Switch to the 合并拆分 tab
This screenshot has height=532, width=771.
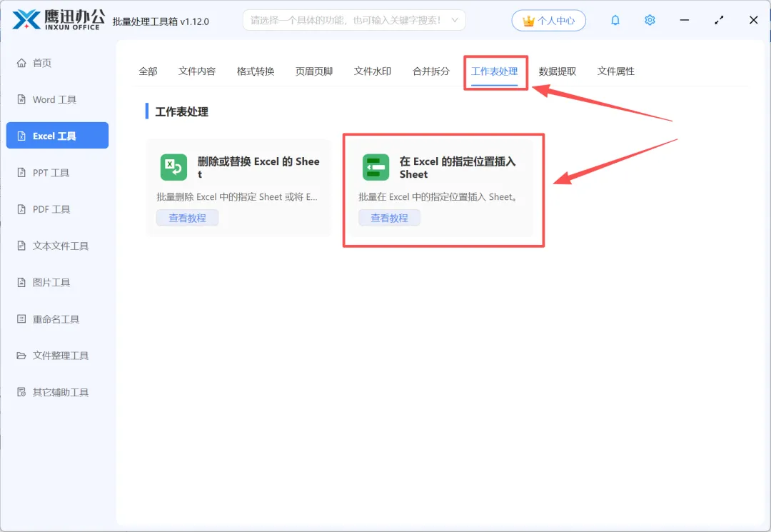(x=430, y=72)
